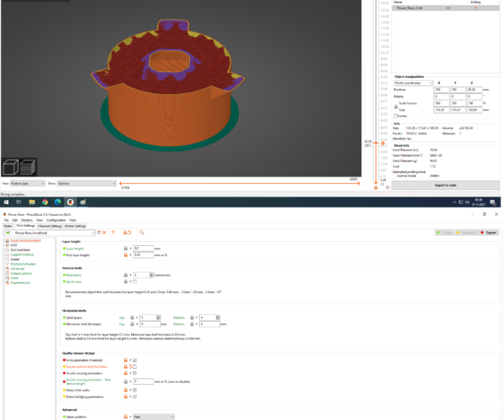
Task: Click Export G-code button
Action: [x=445, y=185]
